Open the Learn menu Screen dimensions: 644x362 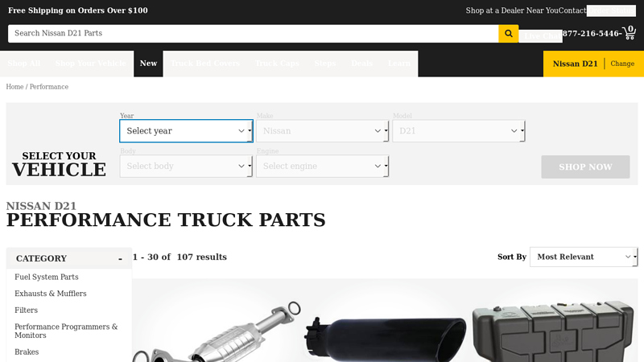pyautogui.click(x=398, y=64)
